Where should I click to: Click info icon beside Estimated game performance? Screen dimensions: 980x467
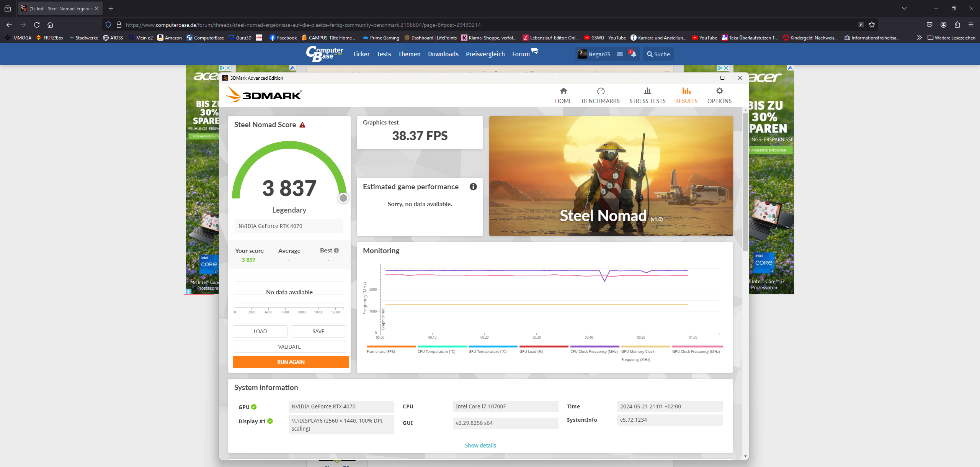(473, 187)
